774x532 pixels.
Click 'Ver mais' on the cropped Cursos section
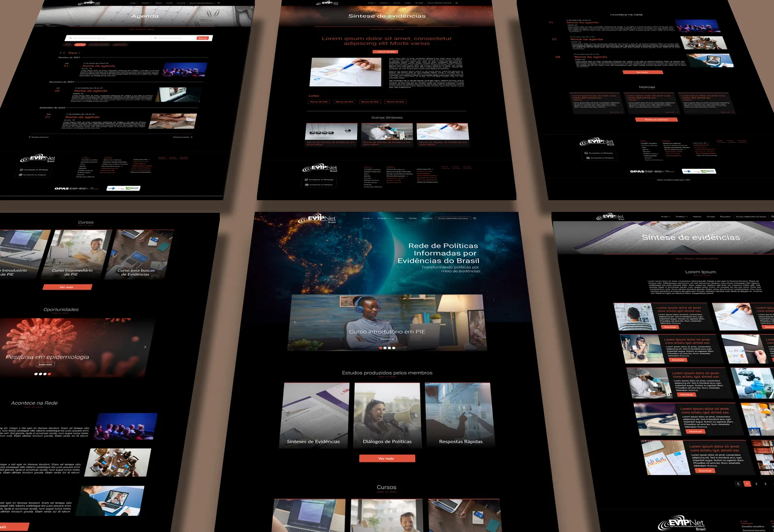point(67,287)
